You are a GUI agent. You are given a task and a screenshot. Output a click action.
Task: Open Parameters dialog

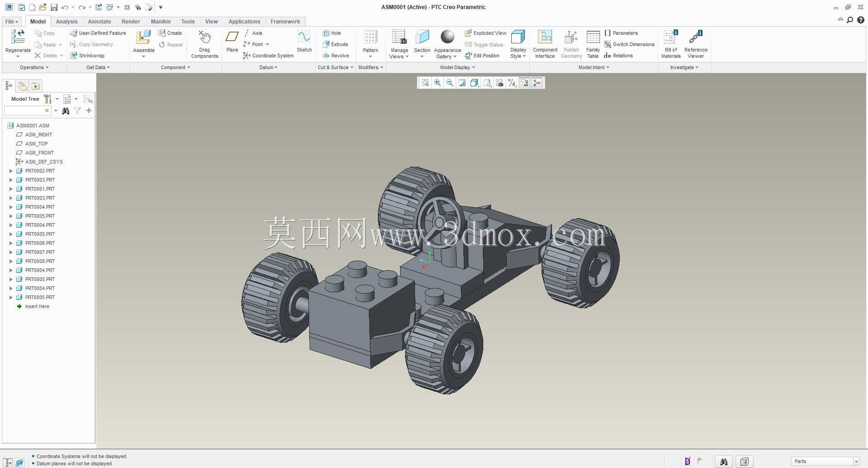click(621, 33)
